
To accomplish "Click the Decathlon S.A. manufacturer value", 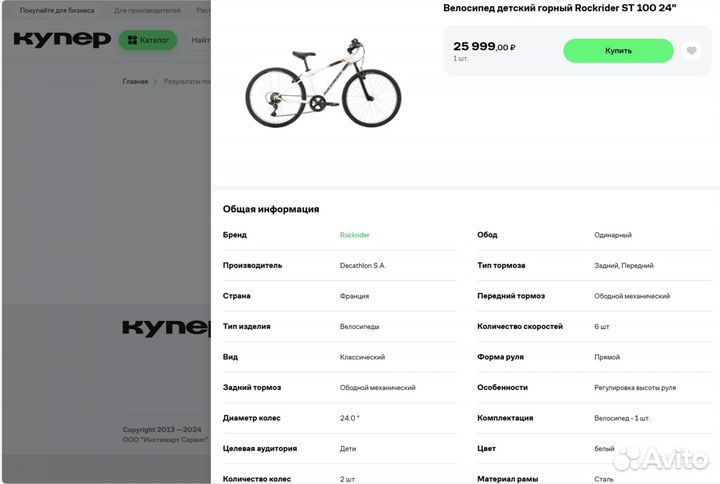I will coord(363,265).
